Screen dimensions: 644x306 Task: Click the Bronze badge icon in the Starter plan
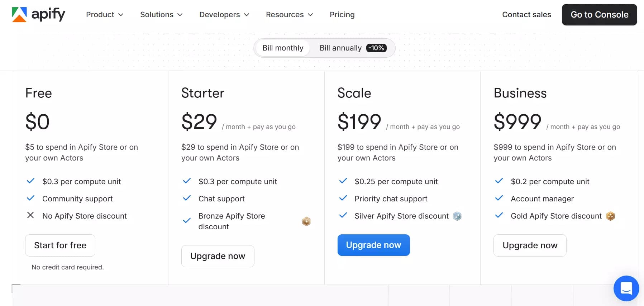306,221
